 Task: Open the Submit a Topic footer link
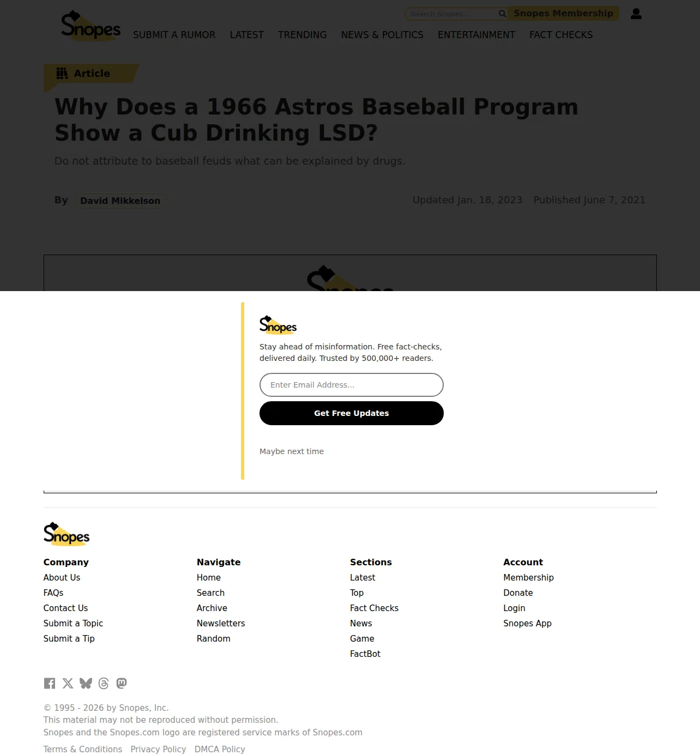point(73,623)
